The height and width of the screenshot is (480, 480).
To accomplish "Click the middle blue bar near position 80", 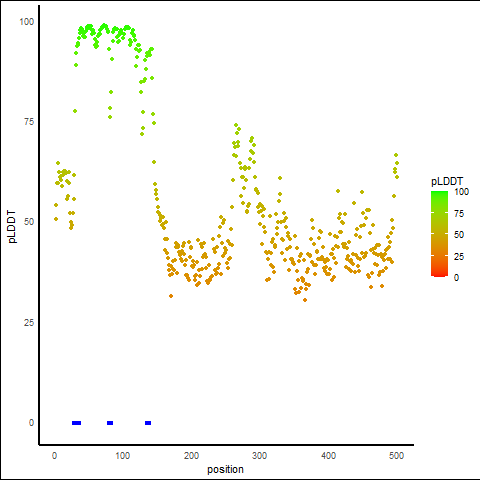I will pos(110,423).
